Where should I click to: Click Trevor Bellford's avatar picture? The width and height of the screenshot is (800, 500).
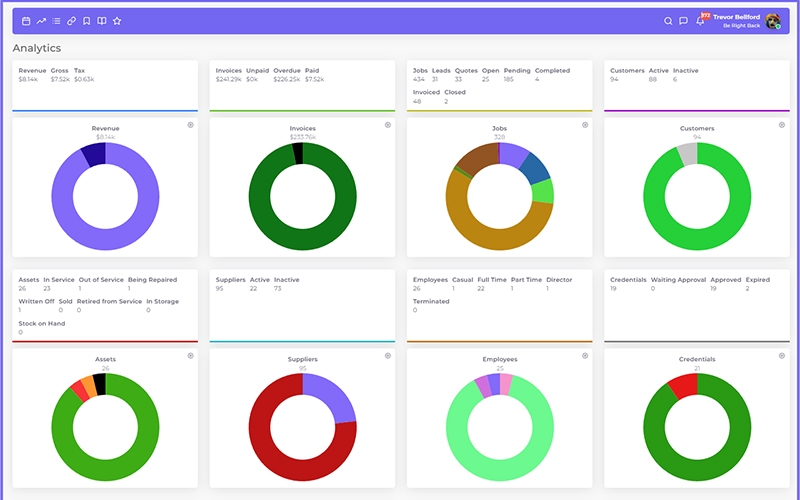[x=773, y=21]
